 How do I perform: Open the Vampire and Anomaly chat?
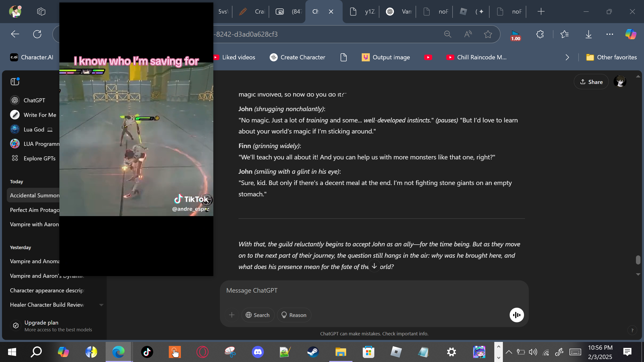34,261
